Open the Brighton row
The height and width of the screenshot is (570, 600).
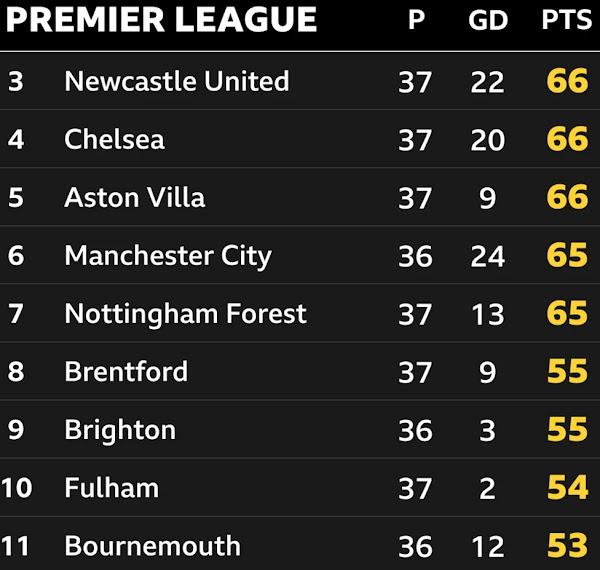point(300,430)
